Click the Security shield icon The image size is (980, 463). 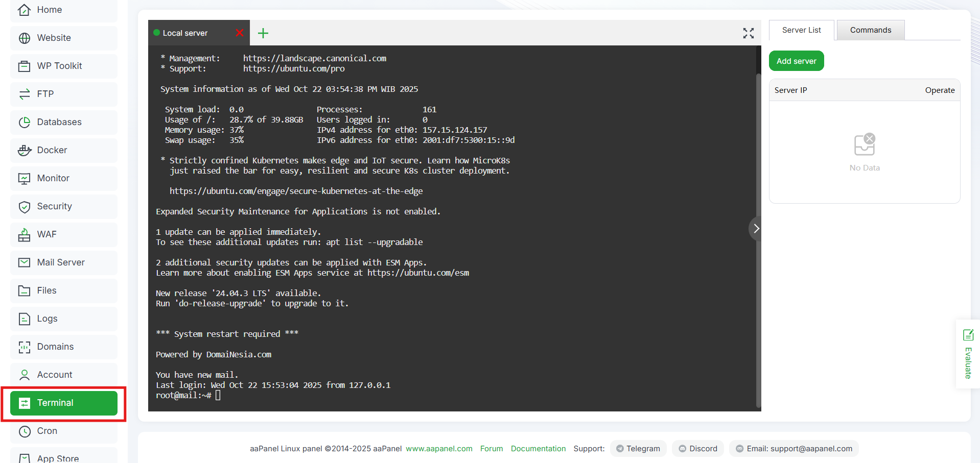point(24,206)
